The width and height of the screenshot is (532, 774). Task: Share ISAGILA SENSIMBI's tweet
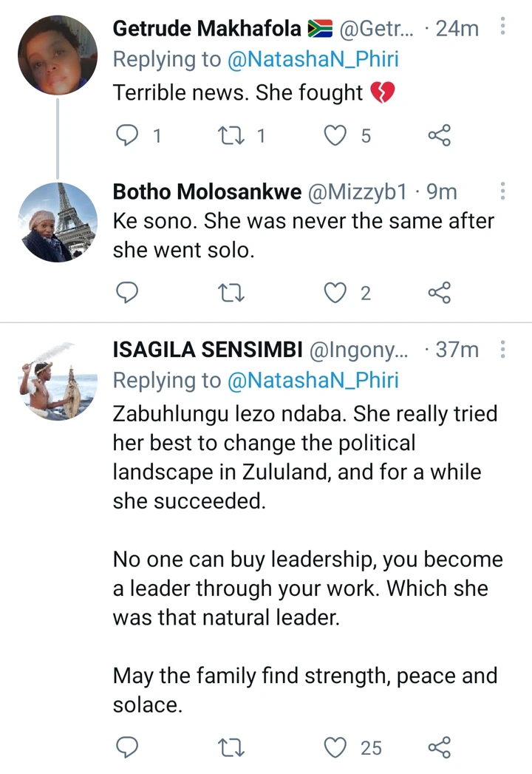click(439, 747)
